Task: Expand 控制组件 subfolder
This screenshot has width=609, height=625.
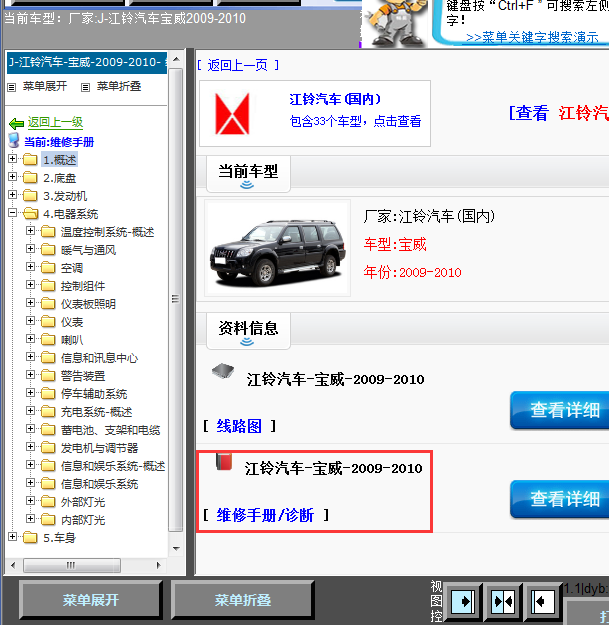Action: (x=30, y=285)
